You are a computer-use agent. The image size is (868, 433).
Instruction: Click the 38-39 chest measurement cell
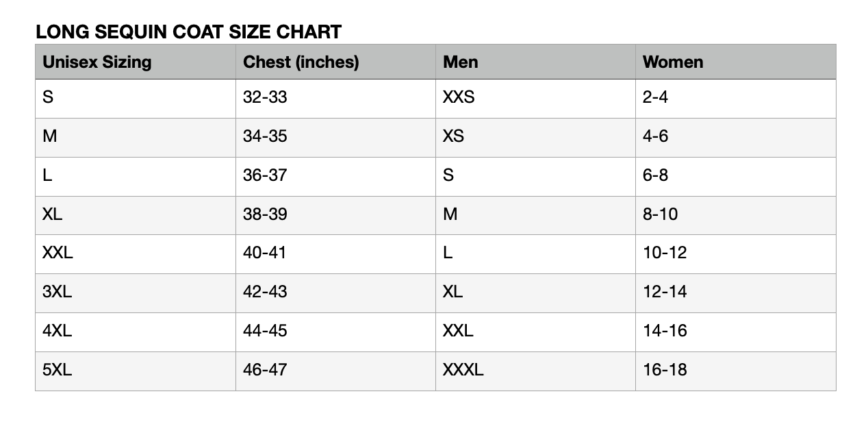(x=265, y=214)
